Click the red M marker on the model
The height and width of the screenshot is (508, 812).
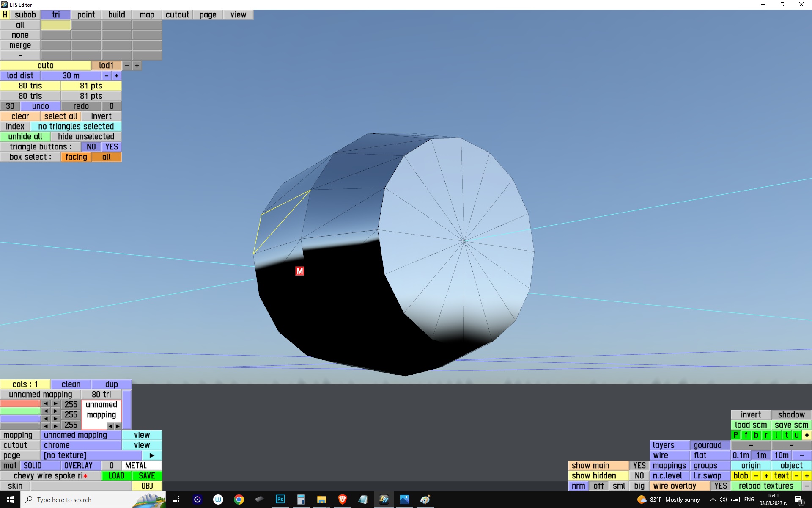pos(299,271)
